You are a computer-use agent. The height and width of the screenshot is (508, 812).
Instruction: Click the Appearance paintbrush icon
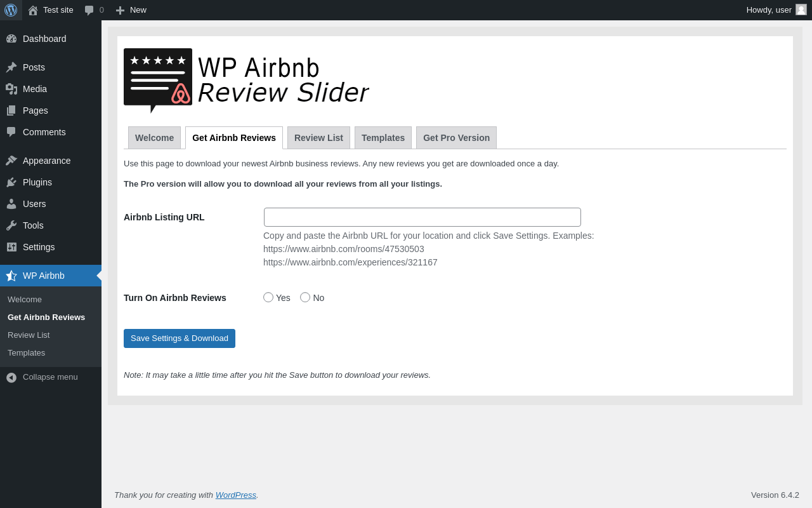[11, 161]
